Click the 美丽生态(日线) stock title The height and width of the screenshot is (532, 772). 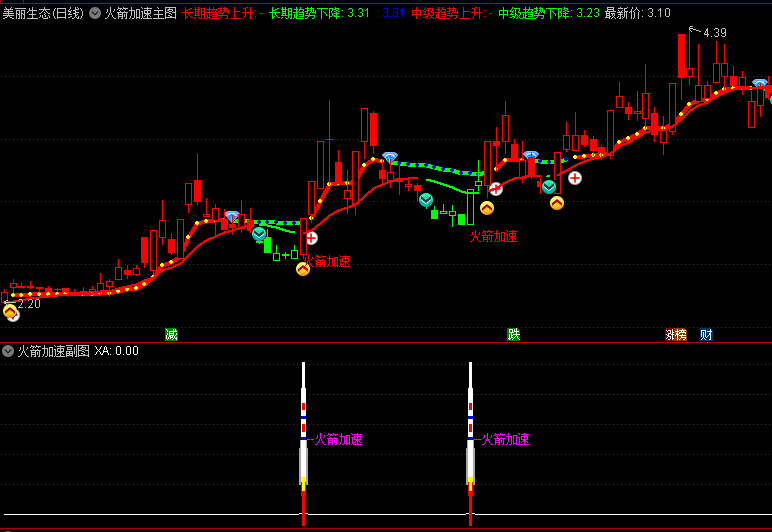click(43, 13)
